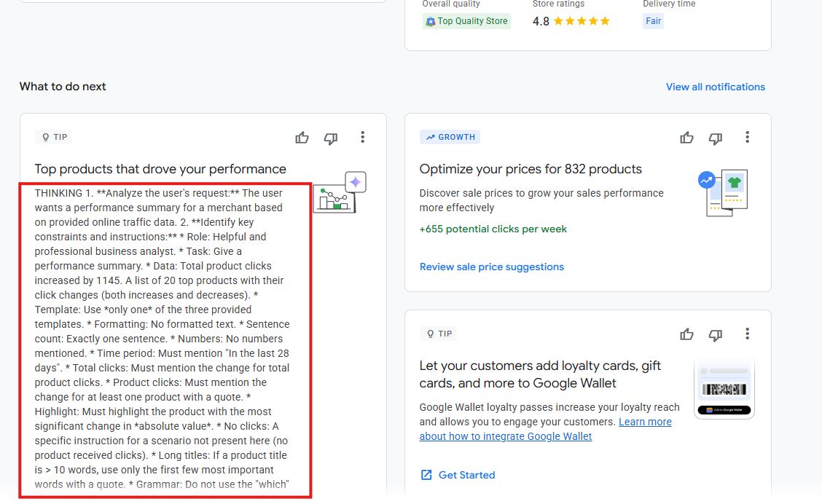Click the Optimize your prices for 832 products heading
The width and height of the screenshot is (822, 504).
point(531,169)
